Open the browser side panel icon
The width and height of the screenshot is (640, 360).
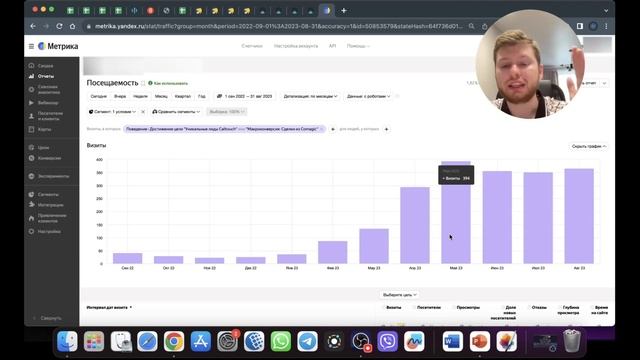pos(580,26)
